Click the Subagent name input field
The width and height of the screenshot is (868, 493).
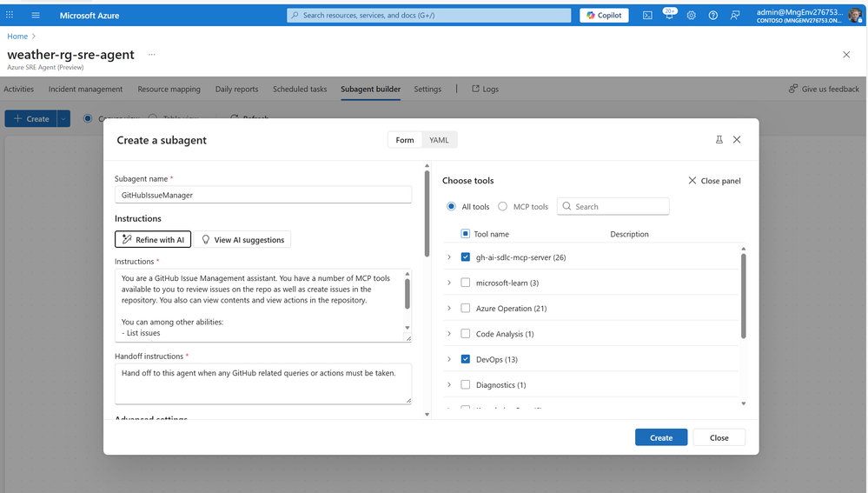pyautogui.click(x=263, y=195)
